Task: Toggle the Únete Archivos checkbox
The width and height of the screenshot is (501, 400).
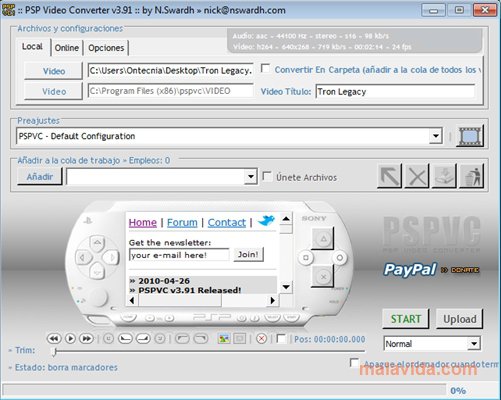Action: (x=267, y=176)
